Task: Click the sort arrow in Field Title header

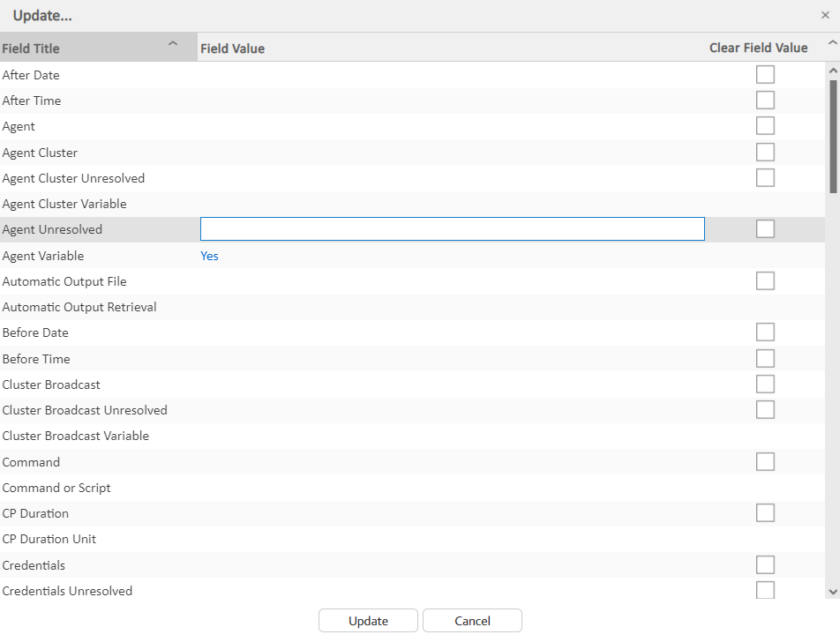Action: [x=173, y=44]
